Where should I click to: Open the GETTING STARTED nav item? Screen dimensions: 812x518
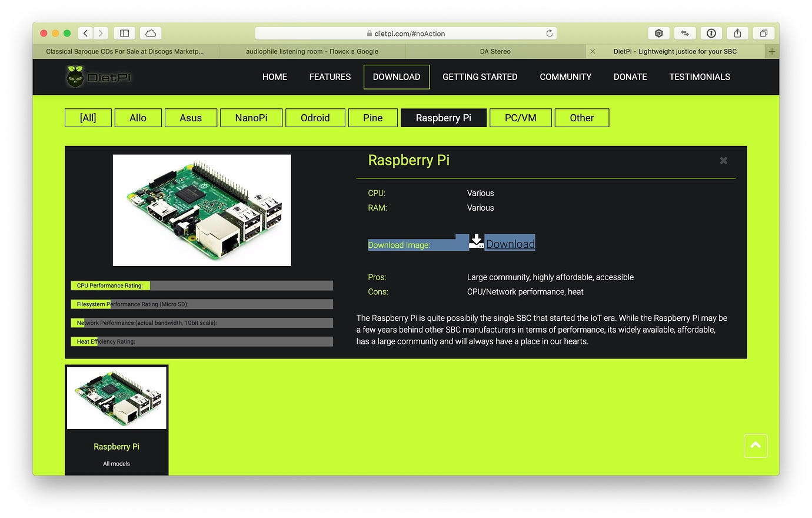(480, 77)
